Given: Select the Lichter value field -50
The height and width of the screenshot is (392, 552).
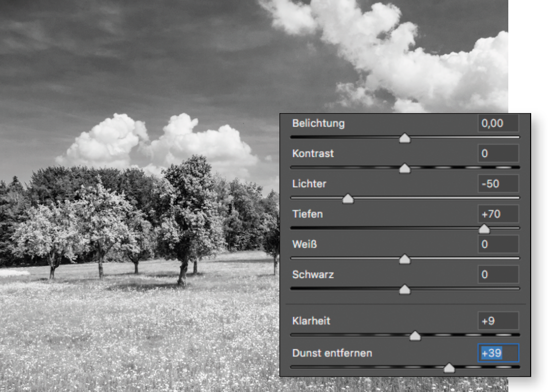Looking at the screenshot, I should point(498,184).
